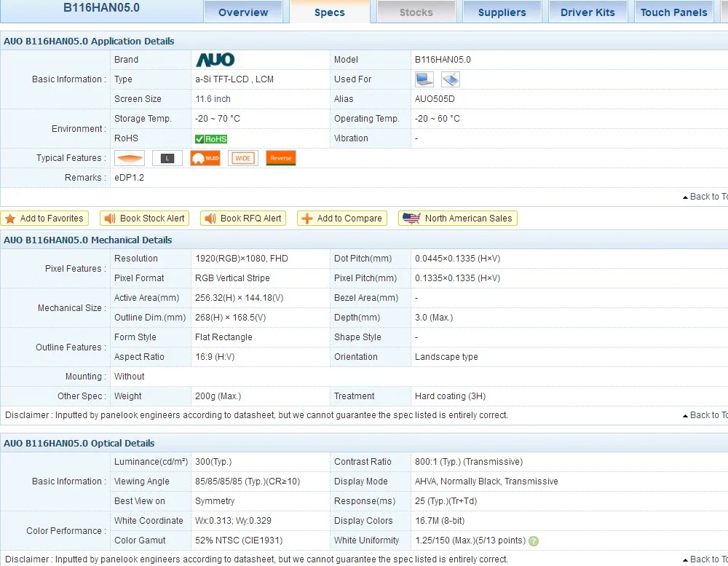Click the Mounting value 'Without'
Viewport: 728px width, 566px height.
click(x=129, y=377)
